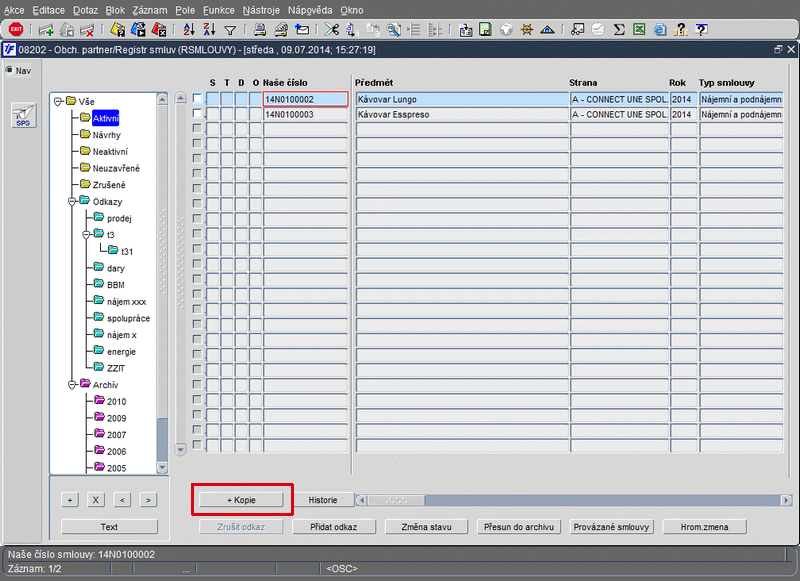
Task: Click the Přidat odkaz button
Action: coord(334,527)
